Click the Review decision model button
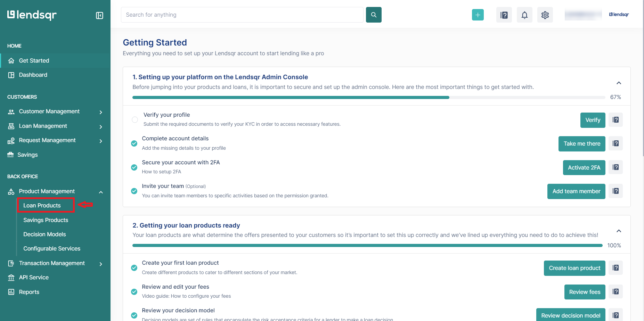 click(571, 315)
